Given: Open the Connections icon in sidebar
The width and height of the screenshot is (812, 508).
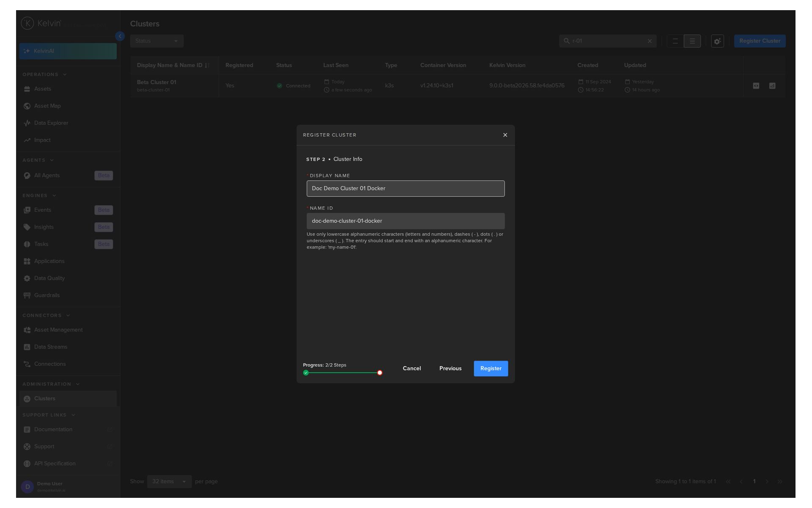Looking at the screenshot, I should tap(27, 364).
